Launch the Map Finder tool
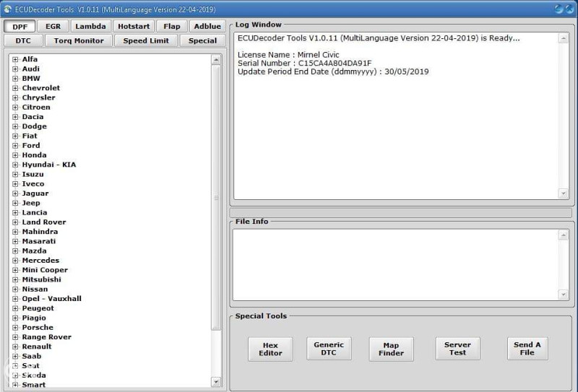 391,349
